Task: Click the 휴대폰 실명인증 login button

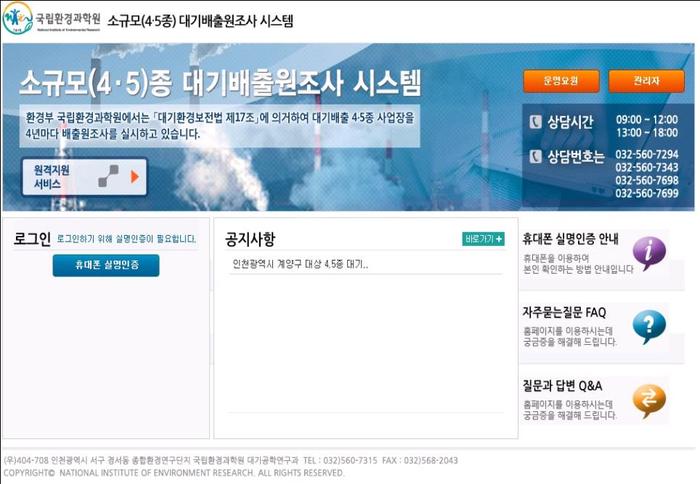Action: pyautogui.click(x=106, y=265)
